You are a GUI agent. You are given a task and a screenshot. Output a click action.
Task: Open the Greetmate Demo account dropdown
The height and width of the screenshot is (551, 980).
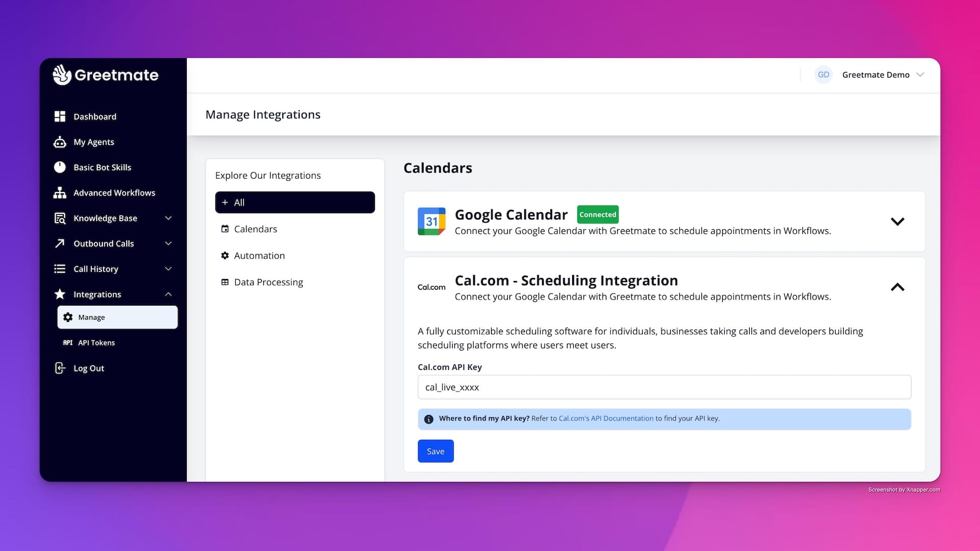click(920, 74)
